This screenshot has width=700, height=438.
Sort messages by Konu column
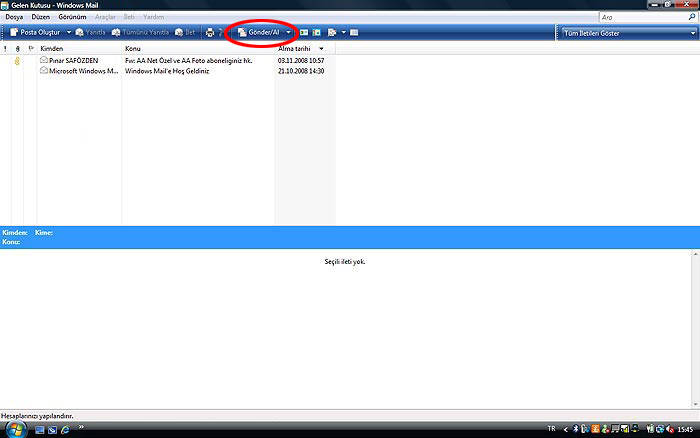click(x=198, y=49)
